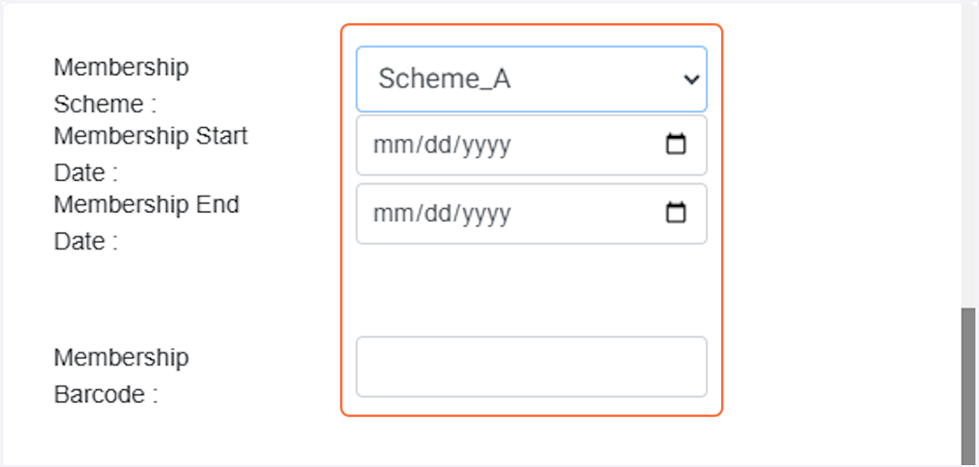Image resolution: width=979 pixels, height=467 pixels.
Task: Click the vertical scrollbar thumb
Action: click(x=968, y=385)
